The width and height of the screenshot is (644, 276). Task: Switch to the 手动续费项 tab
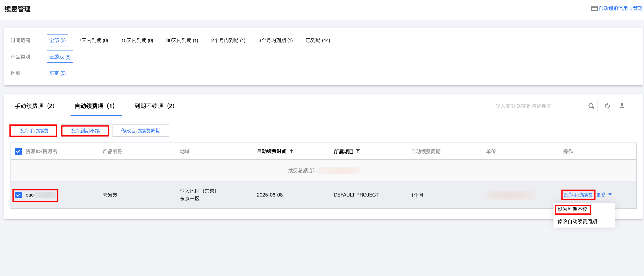[x=35, y=106]
